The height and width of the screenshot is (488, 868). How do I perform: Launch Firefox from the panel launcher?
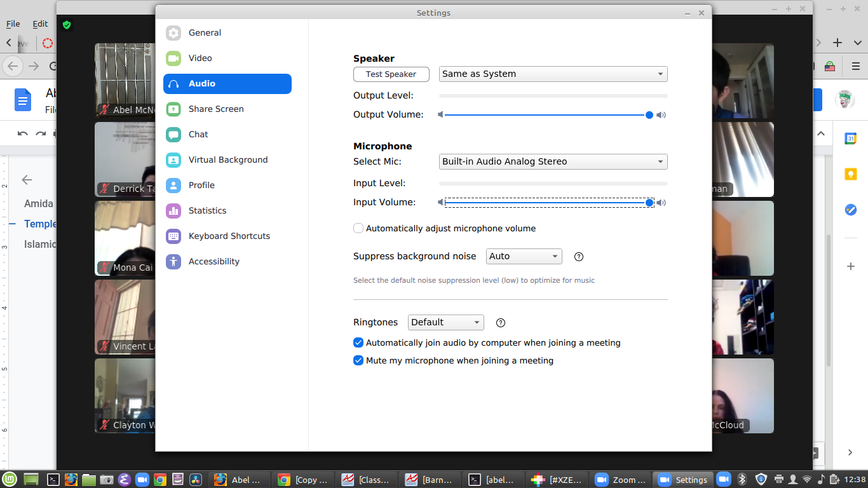(71, 480)
